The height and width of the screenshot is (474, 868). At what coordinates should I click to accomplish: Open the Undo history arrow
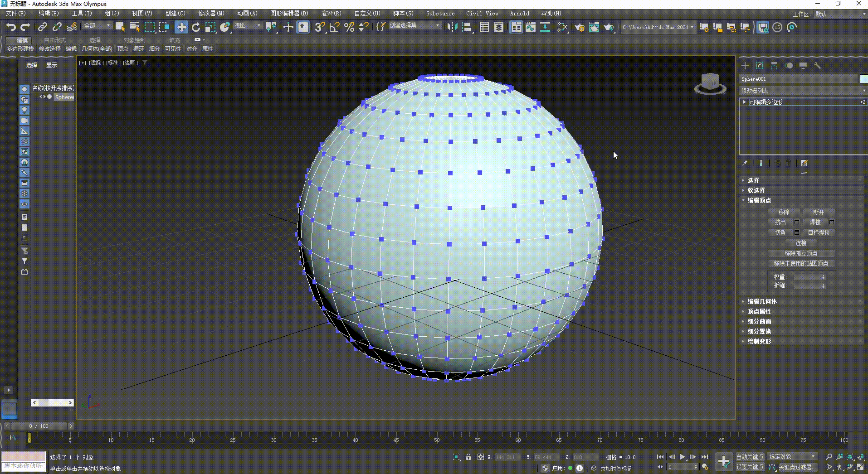point(11,27)
